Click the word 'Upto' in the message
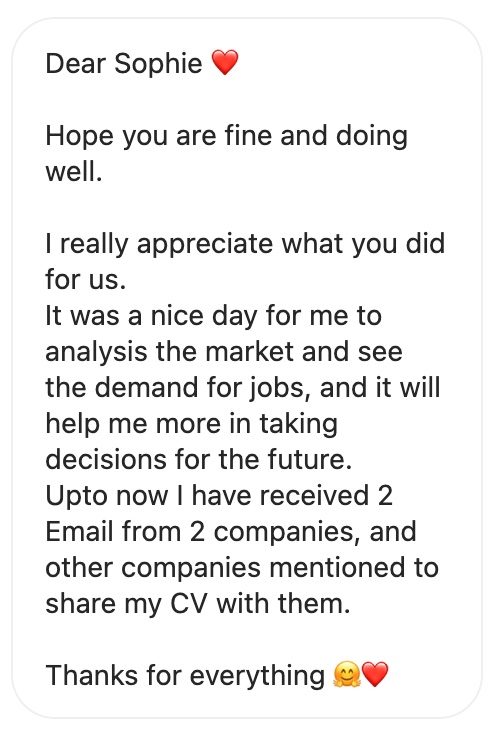 76,497
